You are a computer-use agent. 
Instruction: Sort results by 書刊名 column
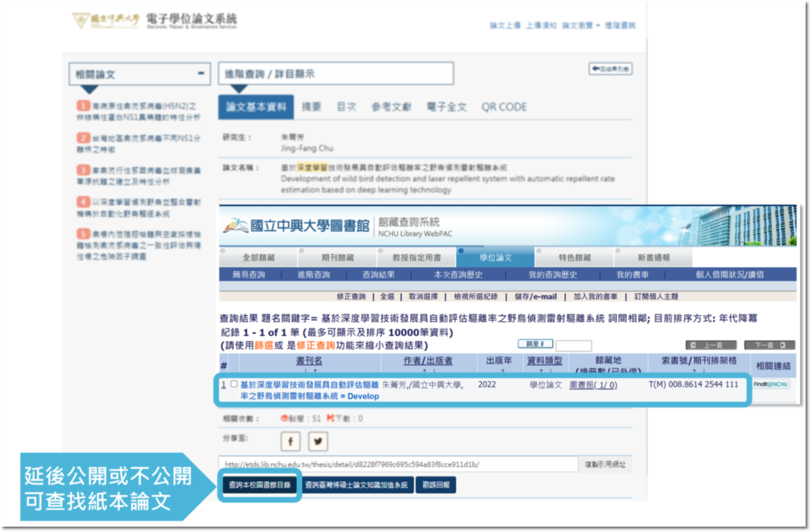point(309,361)
